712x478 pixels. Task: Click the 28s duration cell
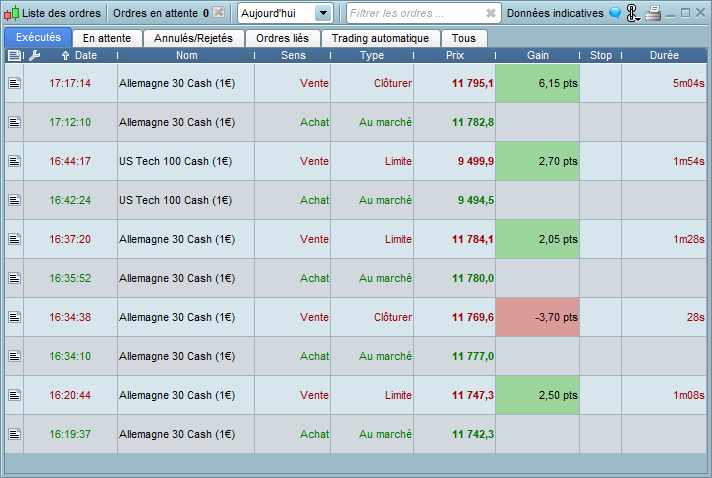tap(664, 317)
